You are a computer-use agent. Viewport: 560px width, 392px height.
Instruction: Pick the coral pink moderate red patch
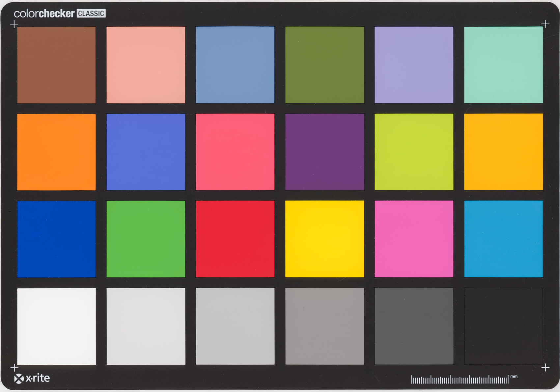pos(235,152)
